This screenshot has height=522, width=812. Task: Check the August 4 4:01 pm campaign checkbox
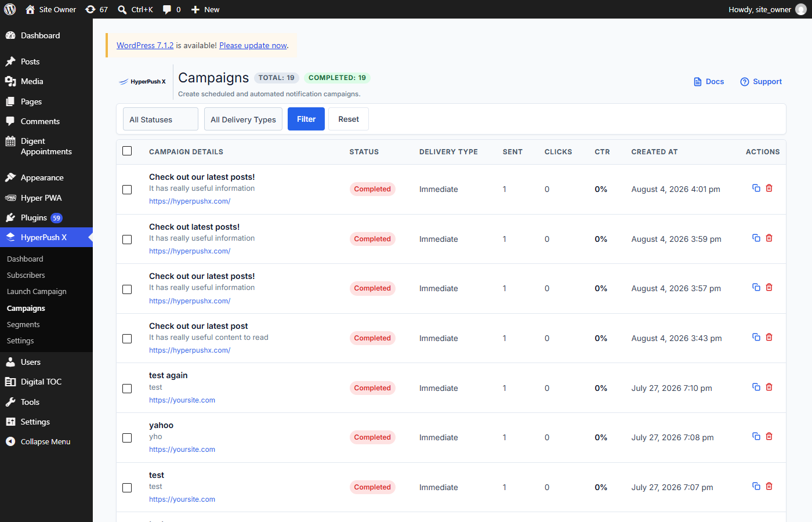point(127,190)
